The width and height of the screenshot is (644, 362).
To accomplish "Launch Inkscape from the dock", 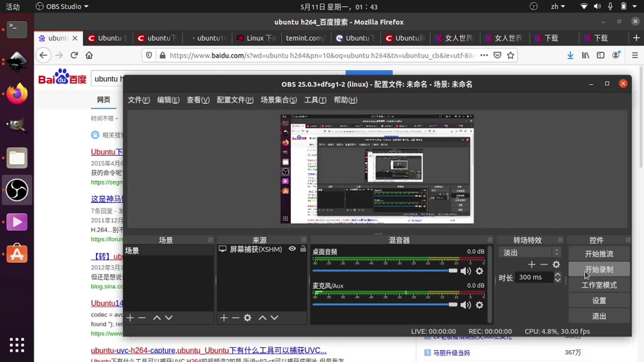I will coord(17,61).
